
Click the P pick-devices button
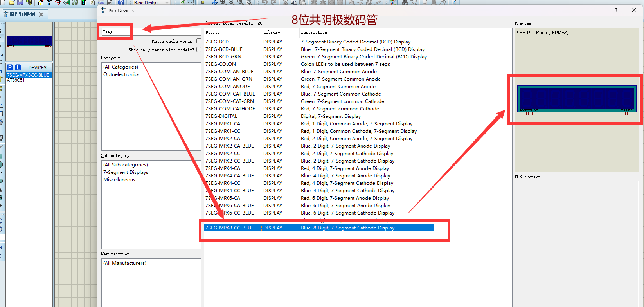(10, 67)
